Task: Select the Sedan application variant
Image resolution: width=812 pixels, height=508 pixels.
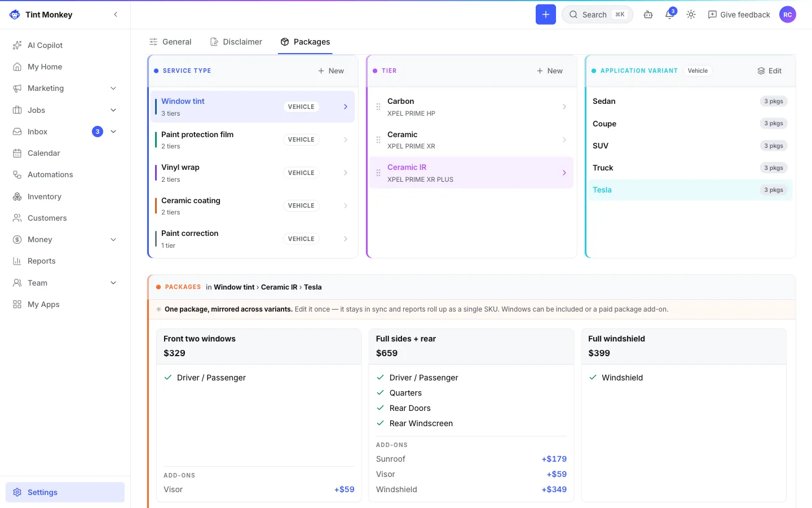Action: pyautogui.click(x=690, y=101)
